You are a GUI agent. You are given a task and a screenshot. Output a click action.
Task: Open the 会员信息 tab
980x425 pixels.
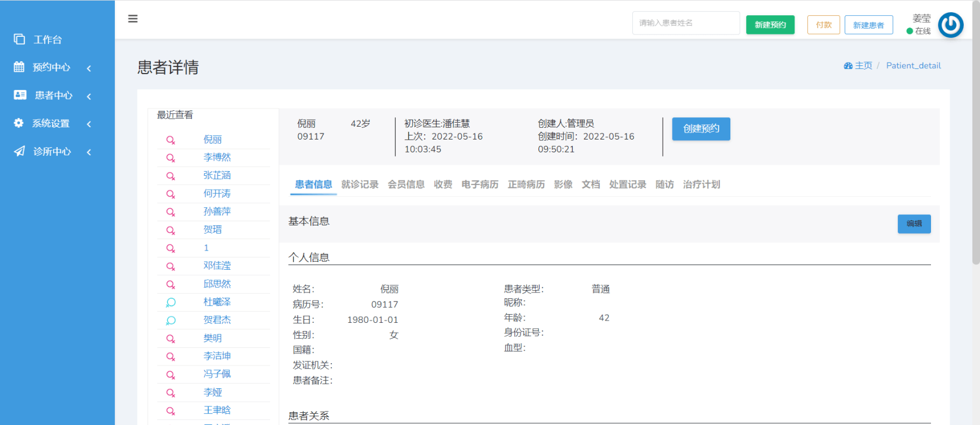(x=406, y=184)
